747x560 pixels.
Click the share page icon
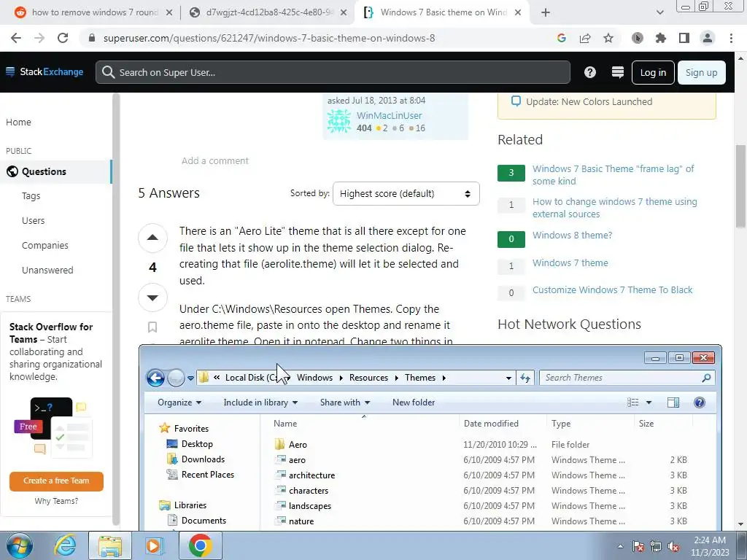click(x=584, y=38)
